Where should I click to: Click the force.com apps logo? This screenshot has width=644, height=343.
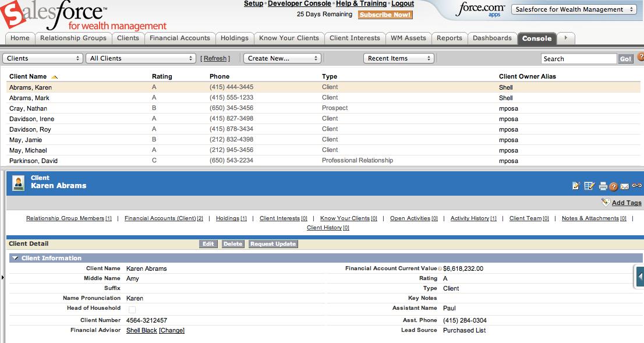(x=480, y=9)
